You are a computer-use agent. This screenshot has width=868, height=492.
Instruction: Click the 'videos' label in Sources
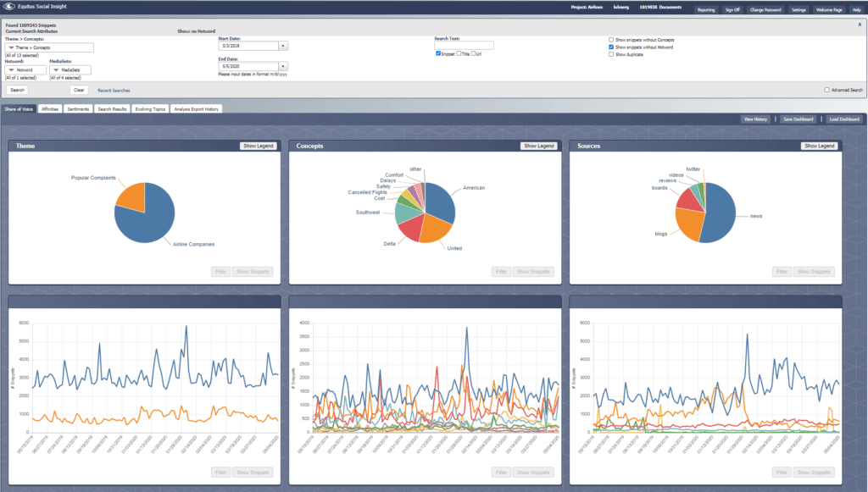tap(676, 174)
